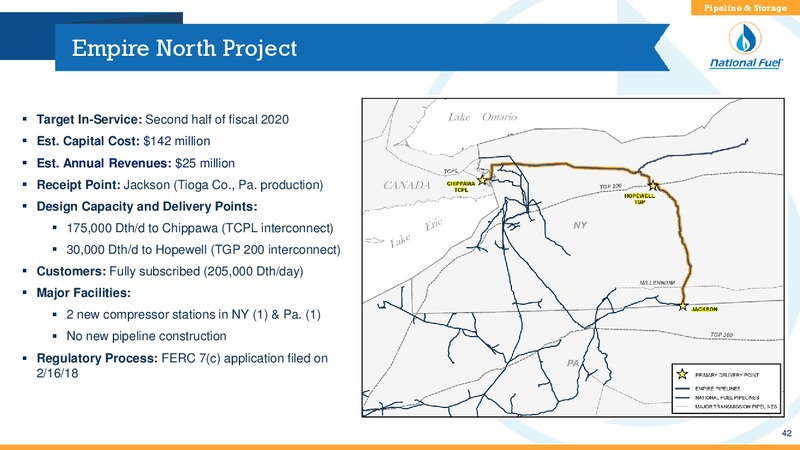Click the Empire North Project title
Image resolution: width=800 pixels, height=450 pixels.
[184, 48]
